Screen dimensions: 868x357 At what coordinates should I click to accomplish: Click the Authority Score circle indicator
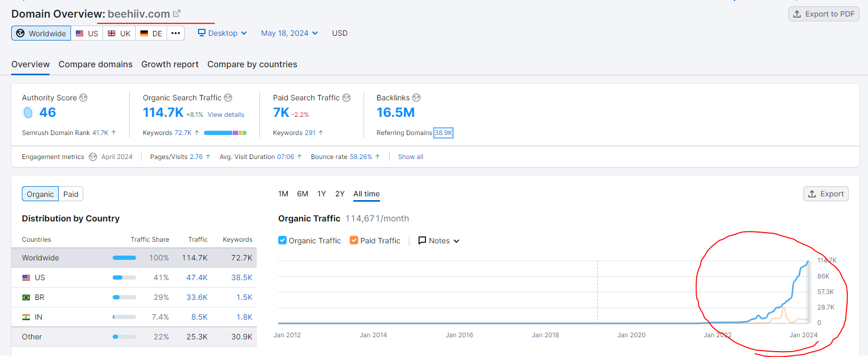pos(28,113)
